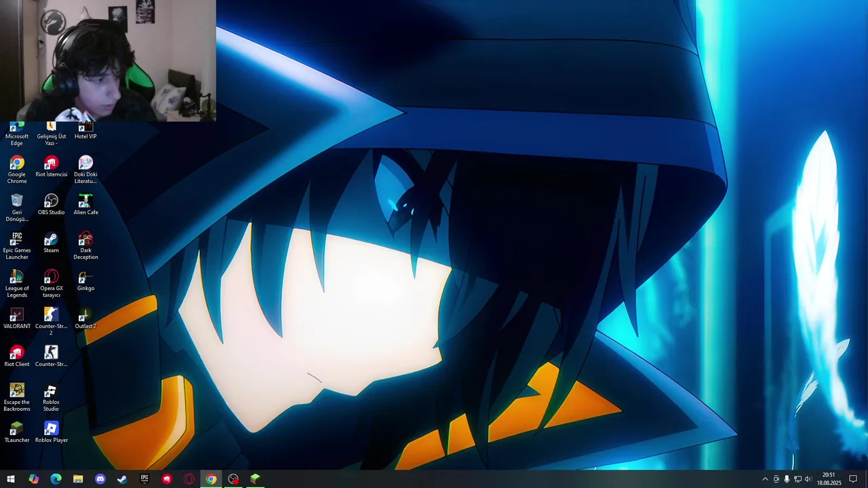Select the Alien Cafe desktop shortcut
This screenshot has width=868, height=488.
(x=85, y=205)
